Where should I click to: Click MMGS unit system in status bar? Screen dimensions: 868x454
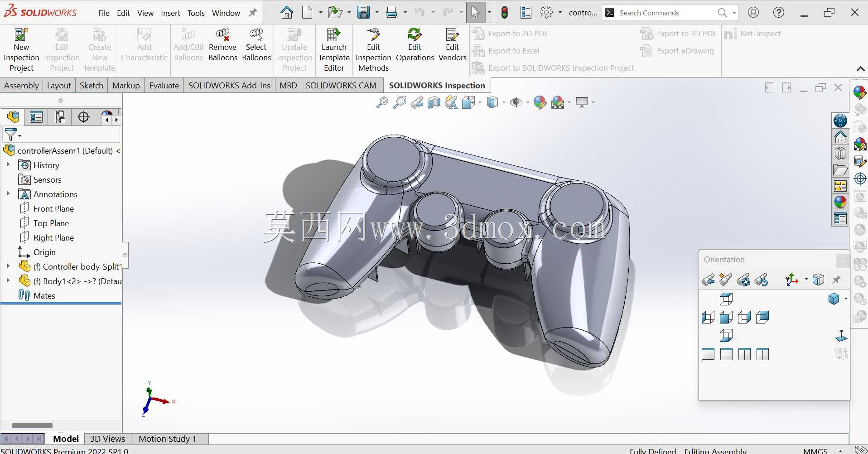[815, 450]
